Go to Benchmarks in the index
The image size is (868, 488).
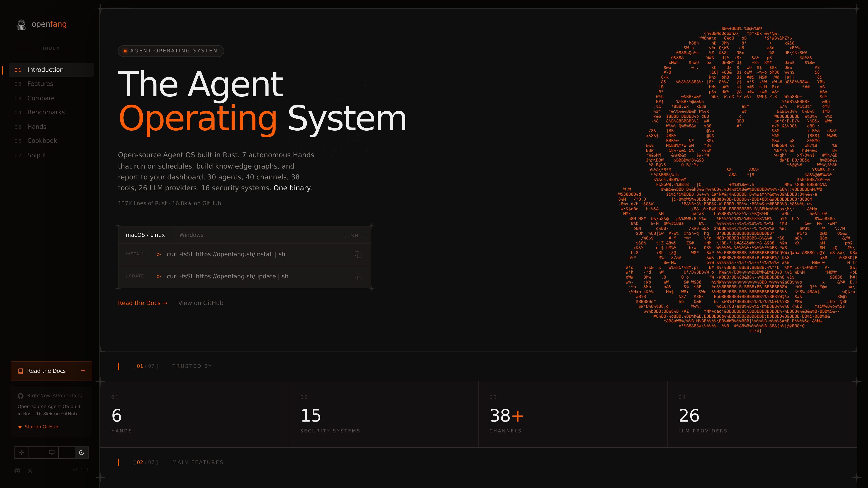[x=52, y=112]
